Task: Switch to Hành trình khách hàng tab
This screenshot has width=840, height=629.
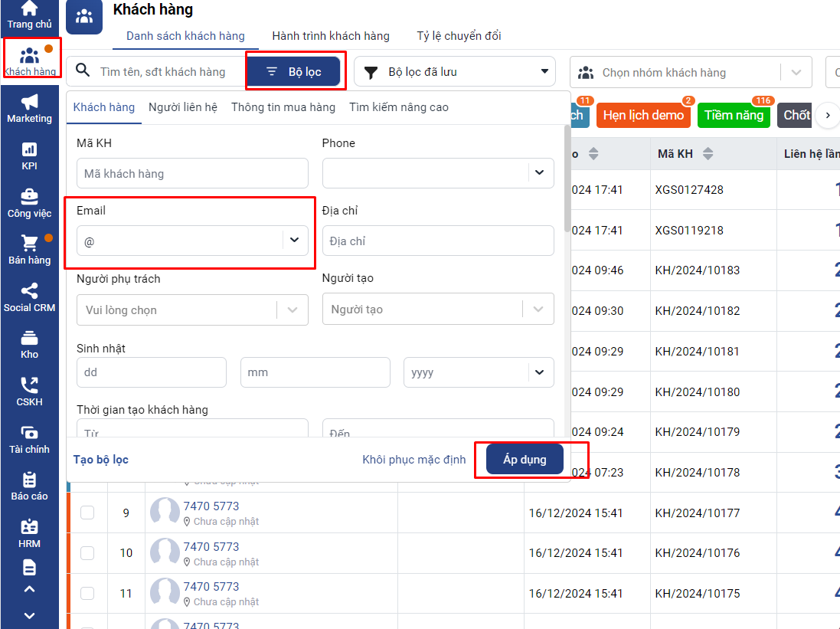Action: pyautogui.click(x=331, y=36)
